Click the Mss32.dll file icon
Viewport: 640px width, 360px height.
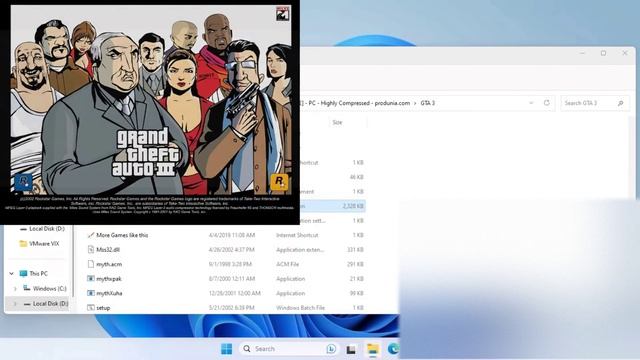click(91, 249)
